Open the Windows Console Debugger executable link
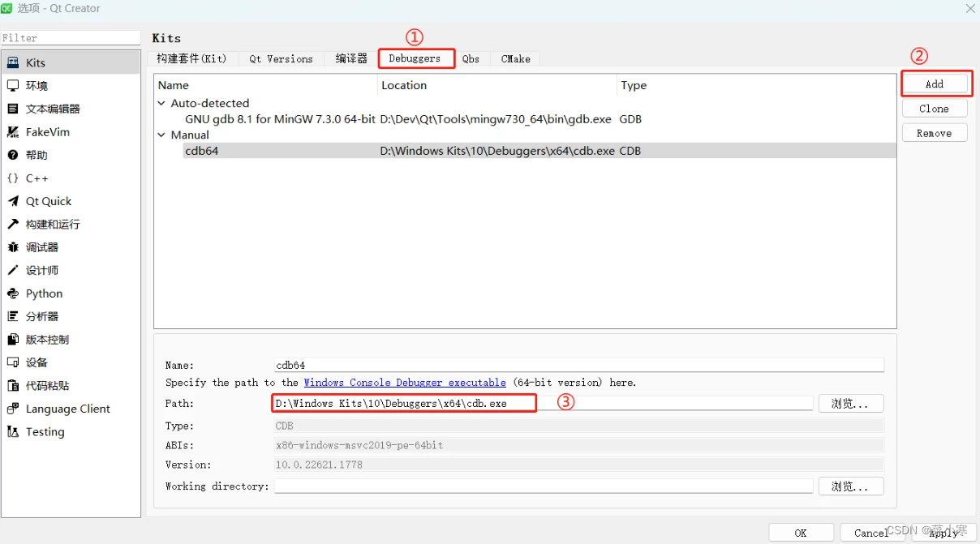Viewport: 980px width, 544px height. coord(404,382)
